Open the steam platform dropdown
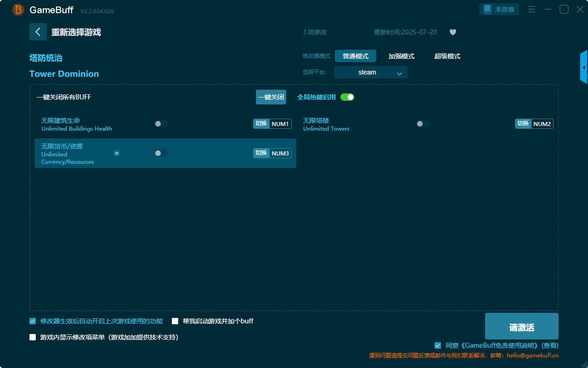588x368 pixels. 370,72
